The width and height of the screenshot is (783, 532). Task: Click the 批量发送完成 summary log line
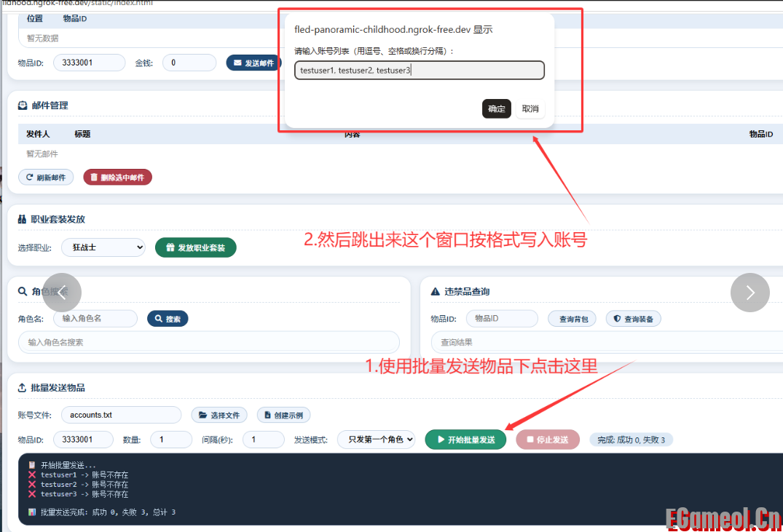pos(103,512)
